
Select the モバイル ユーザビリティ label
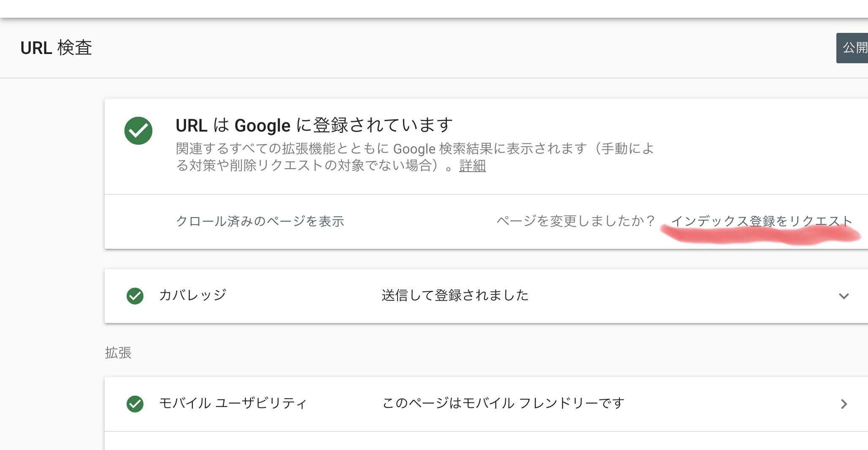tap(233, 403)
